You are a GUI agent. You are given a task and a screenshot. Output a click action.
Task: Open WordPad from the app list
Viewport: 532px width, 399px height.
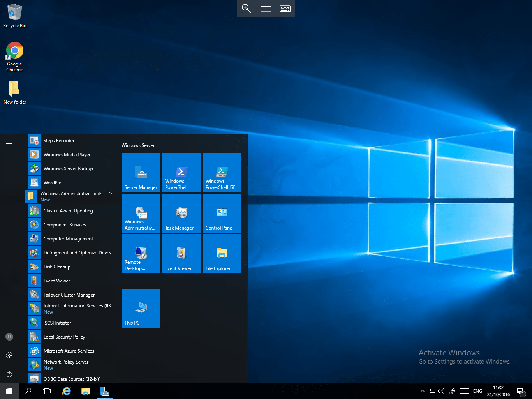pyautogui.click(x=53, y=182)
